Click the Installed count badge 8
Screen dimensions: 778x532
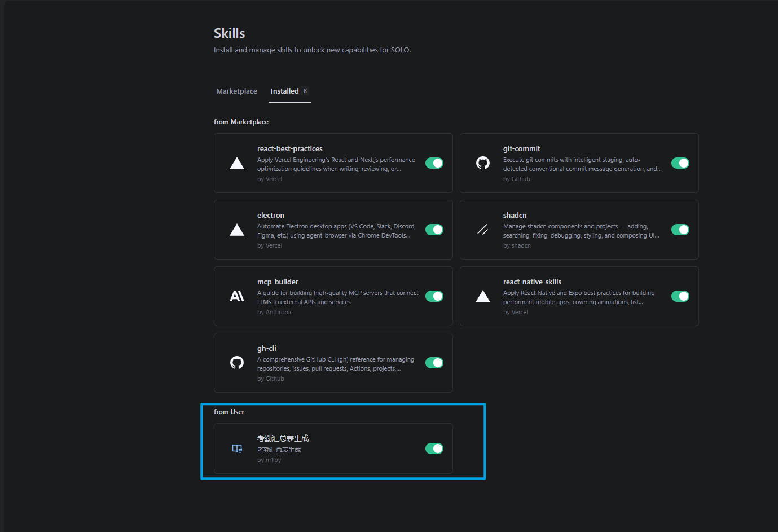click(x=305, y=91)
